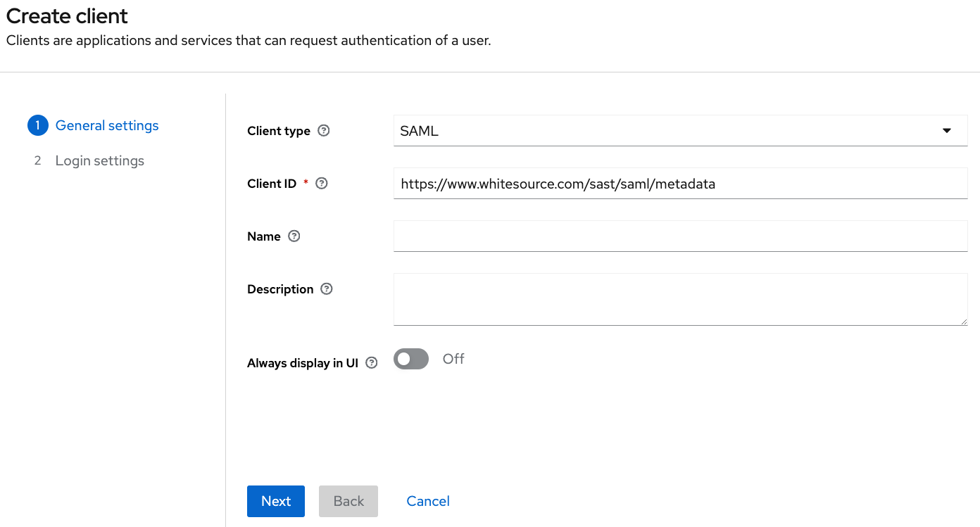Click the Cancel link
Screen dimensions: 980x527
(x=428, y=501)
